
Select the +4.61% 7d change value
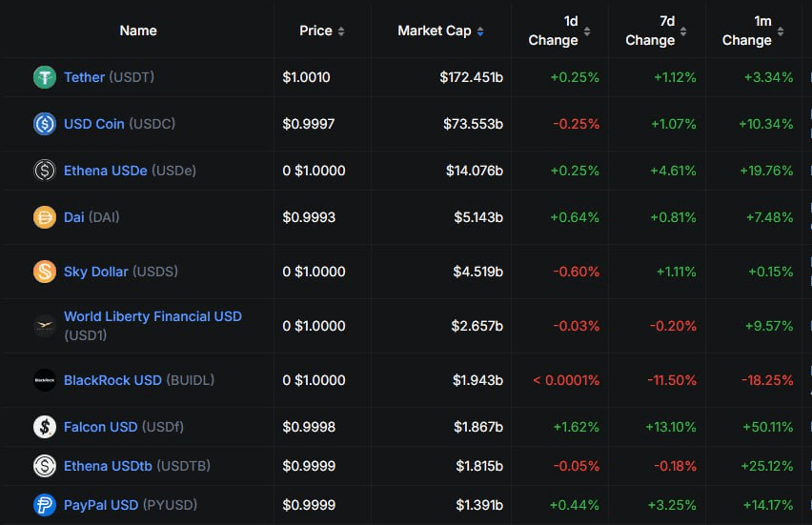pos(673,171)
